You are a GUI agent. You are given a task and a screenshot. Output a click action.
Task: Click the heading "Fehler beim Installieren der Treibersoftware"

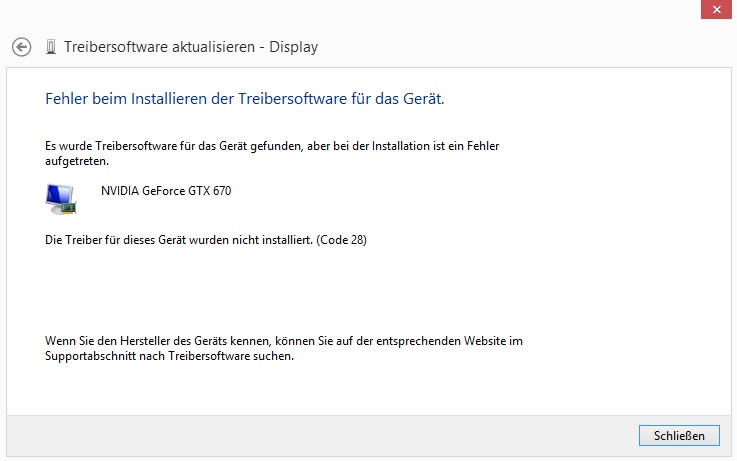(x=244, y=99)
